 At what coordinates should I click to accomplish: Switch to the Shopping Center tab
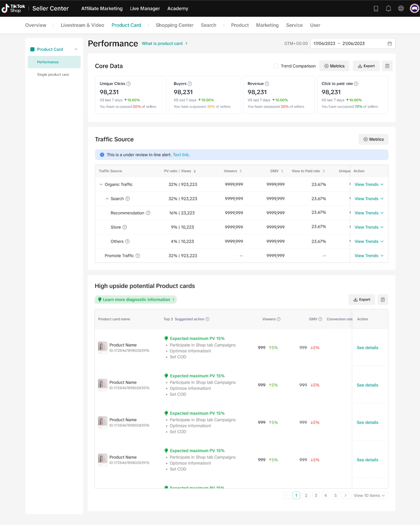pos(174,25)
